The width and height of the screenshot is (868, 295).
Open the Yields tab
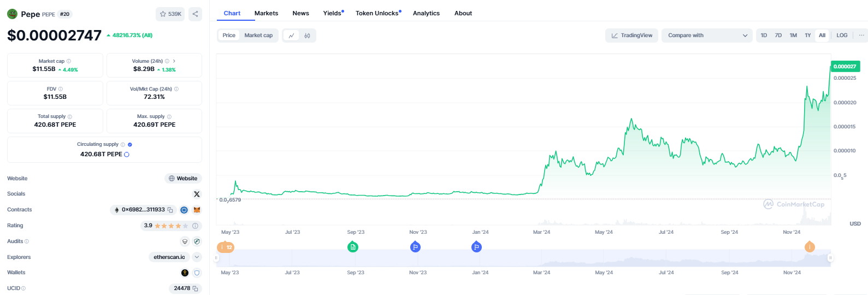pos(333,13)
